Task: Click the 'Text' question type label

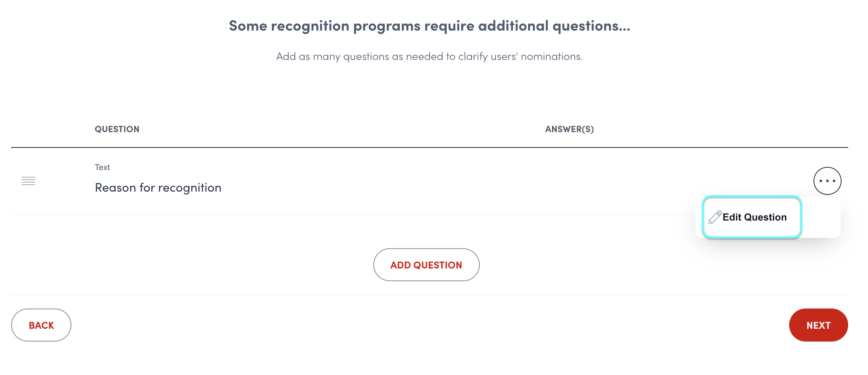Action: click(102, 167)
